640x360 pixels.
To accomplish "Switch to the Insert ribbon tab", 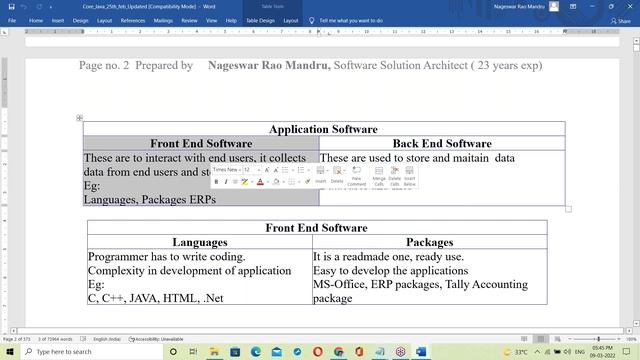I will point(58,20).
